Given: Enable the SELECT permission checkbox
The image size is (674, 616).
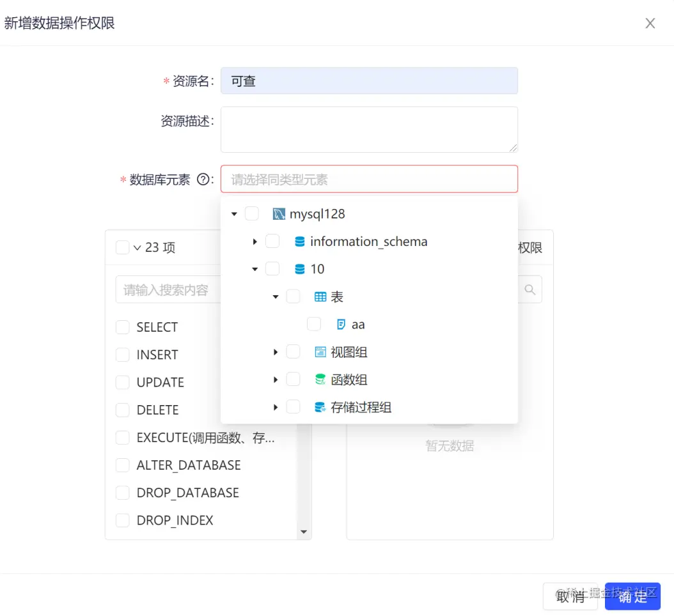Looking at the screenshot, I should [x=122, y=327].
